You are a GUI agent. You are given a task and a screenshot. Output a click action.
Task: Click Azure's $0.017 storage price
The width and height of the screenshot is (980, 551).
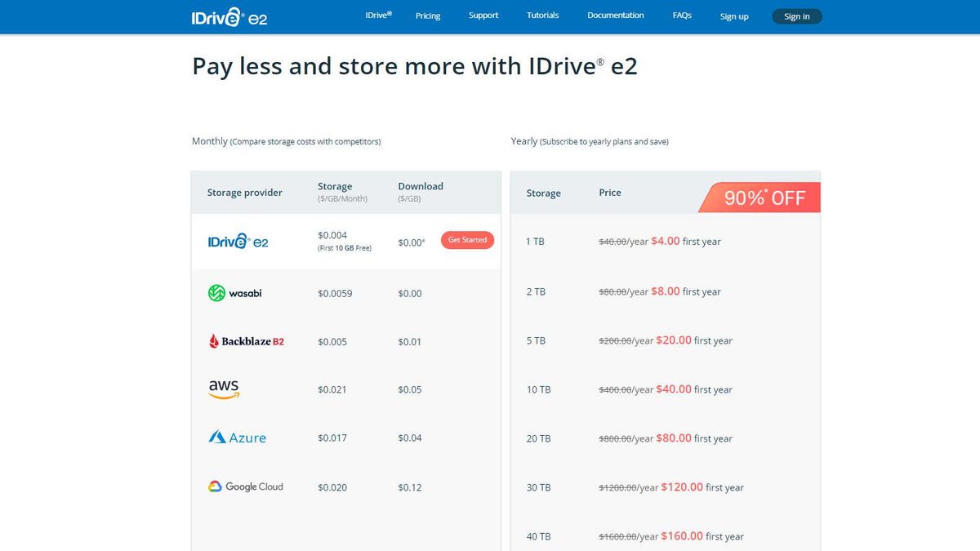click(x=332, y=438)
